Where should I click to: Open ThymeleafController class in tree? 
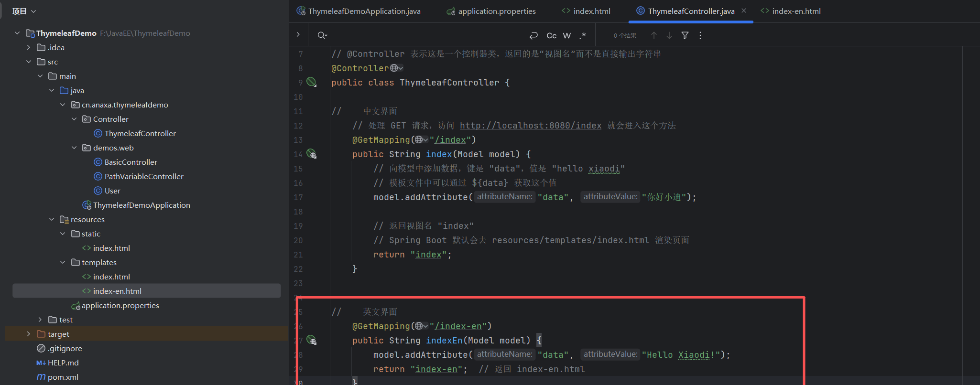(x=135, y=133)
